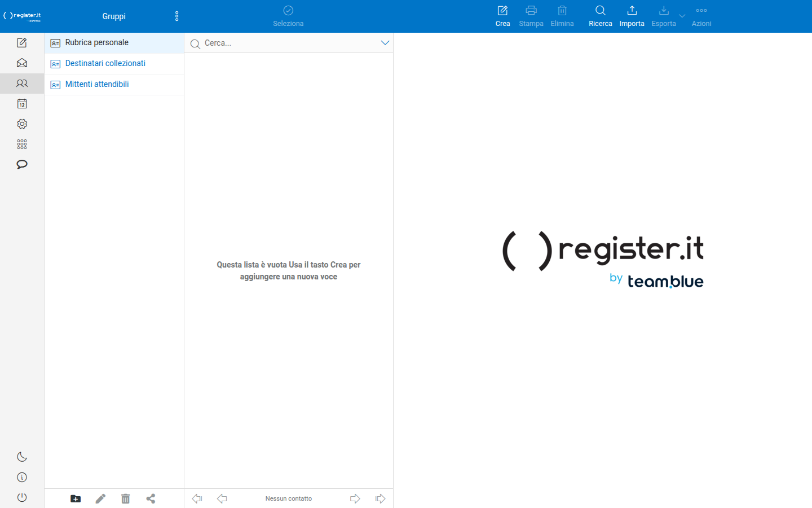Click Esporta to export contacts

[664, 16]
